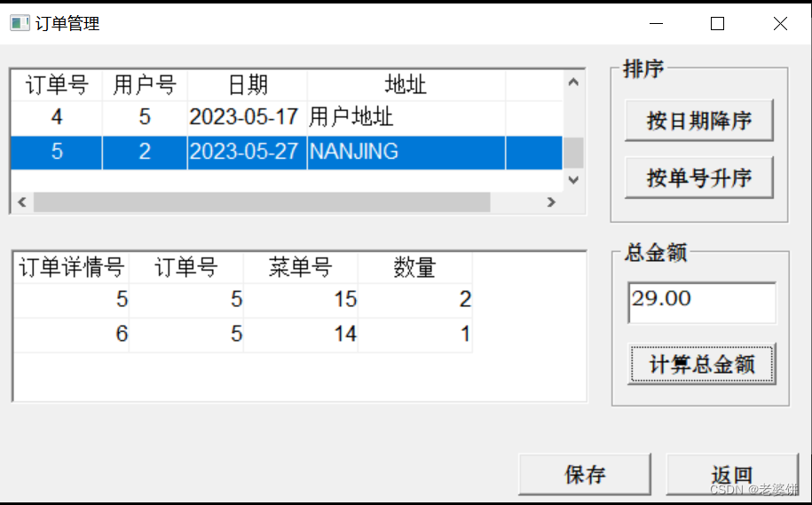Click the 订单详情号 column header
Viewport: 812px width, 505px height.
tap(72, 268)
